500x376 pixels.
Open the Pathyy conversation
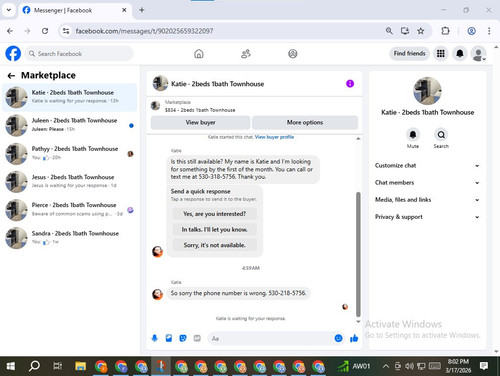pos(69,153)
